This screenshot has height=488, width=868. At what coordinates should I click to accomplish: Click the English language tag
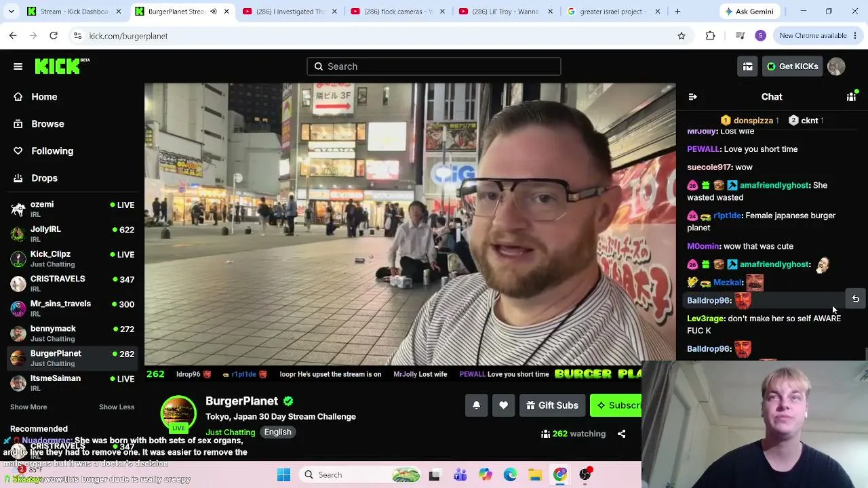coord(278,432)
